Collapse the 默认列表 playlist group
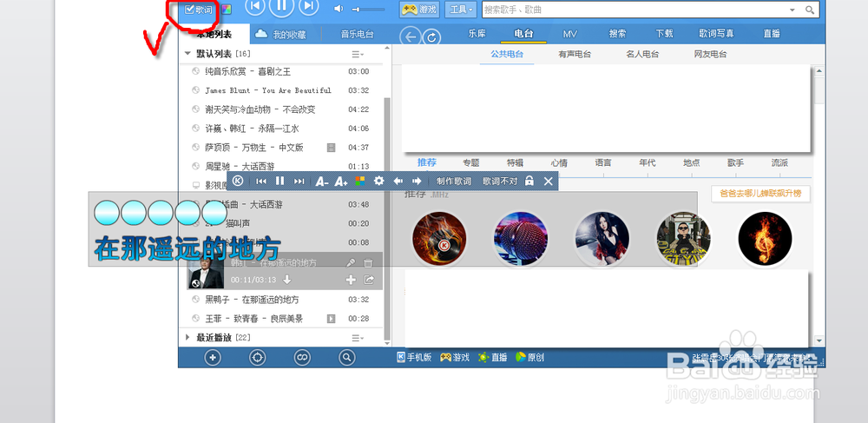This screenshot has width=868, height=423. (187, 54)
